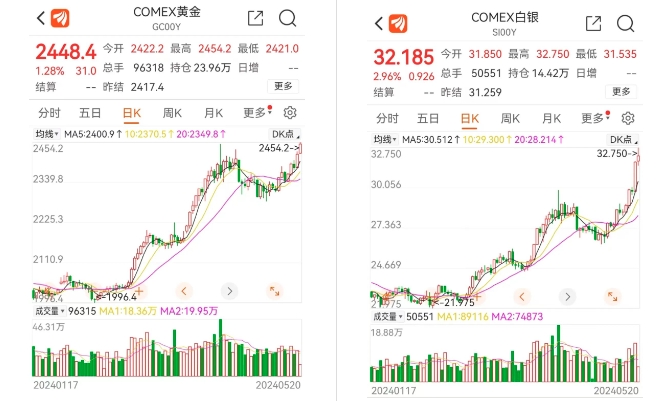Click the 2454.2 high marker on gold chart
Screen dimensions: 672x401
click(x=279, y=148)
